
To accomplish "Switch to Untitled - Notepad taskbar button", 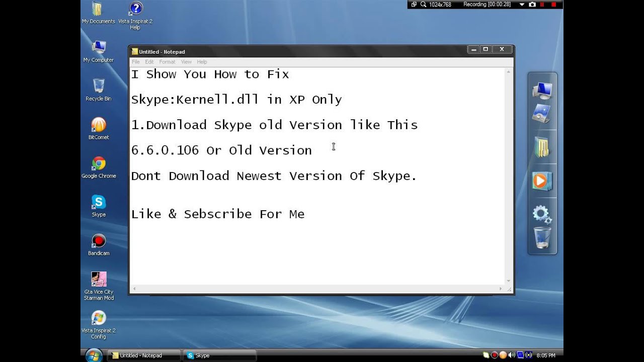I will coord(144,355).
